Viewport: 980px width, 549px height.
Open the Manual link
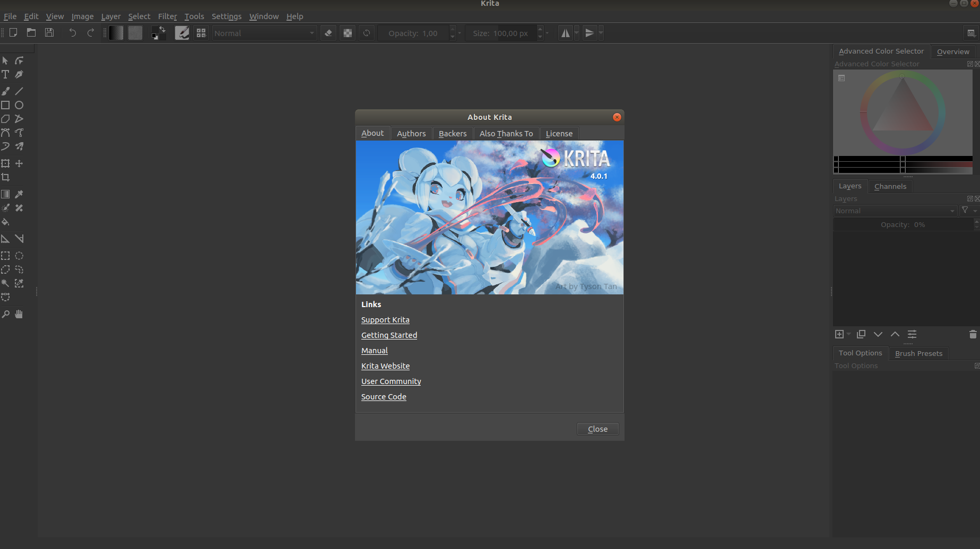pos(375,351)
